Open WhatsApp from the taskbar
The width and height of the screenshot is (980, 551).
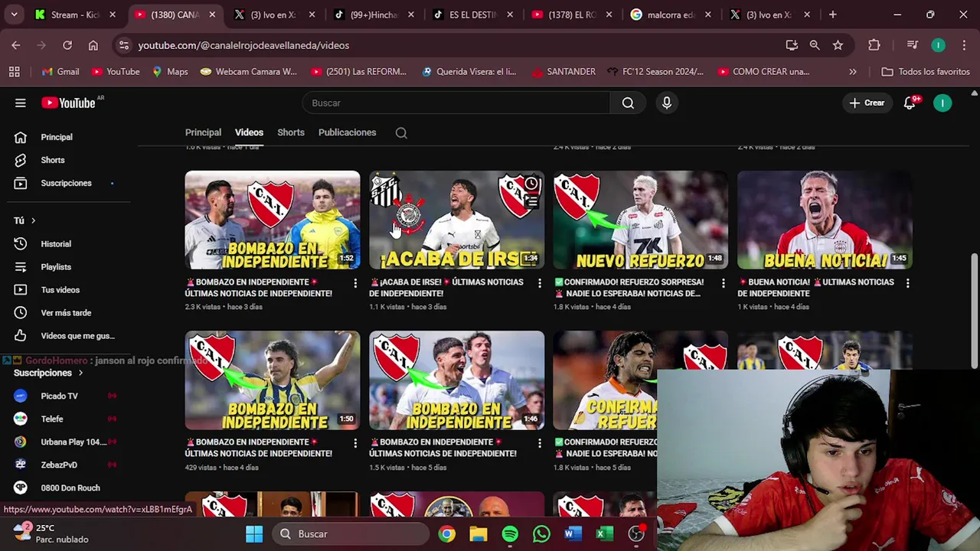click(541, 534)
